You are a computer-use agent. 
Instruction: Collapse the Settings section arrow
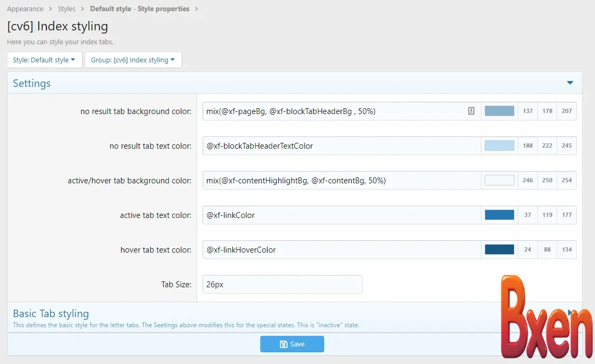tap(570, 83)
